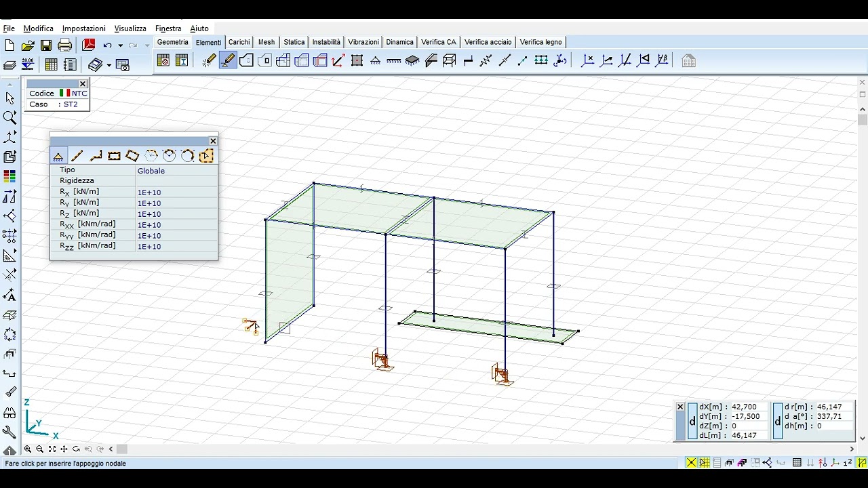Export model to PDF

89,45
